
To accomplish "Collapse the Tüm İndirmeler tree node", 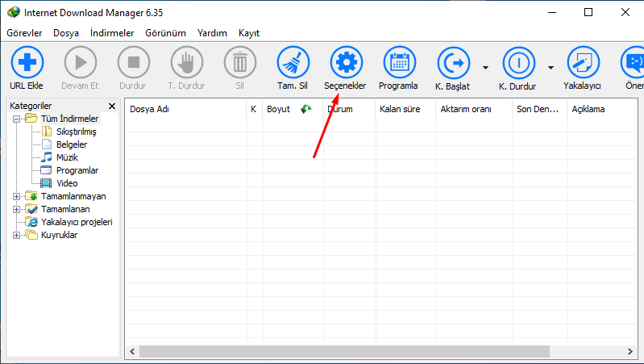I will [16, 119].
